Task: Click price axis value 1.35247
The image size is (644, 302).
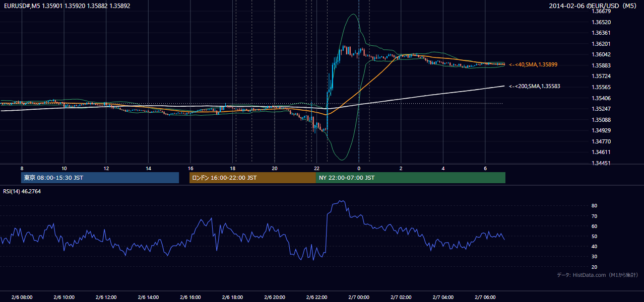Action: tap(601, 109)
